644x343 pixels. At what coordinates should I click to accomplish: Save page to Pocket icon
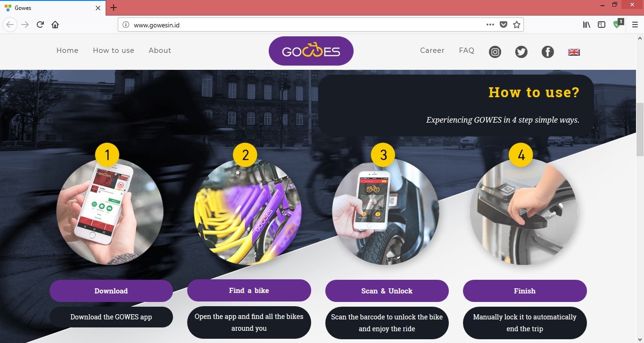pyautogui.click(x=504, y=25)
